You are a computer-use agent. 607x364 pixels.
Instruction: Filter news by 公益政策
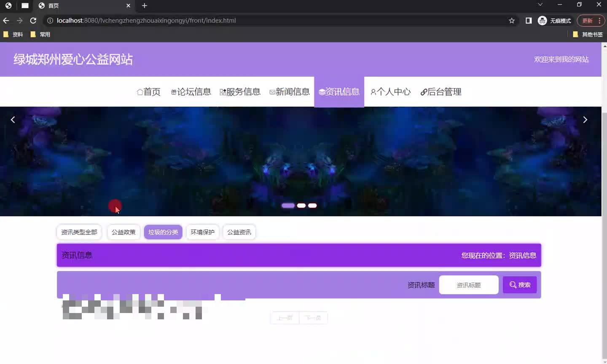pos(124,232)
